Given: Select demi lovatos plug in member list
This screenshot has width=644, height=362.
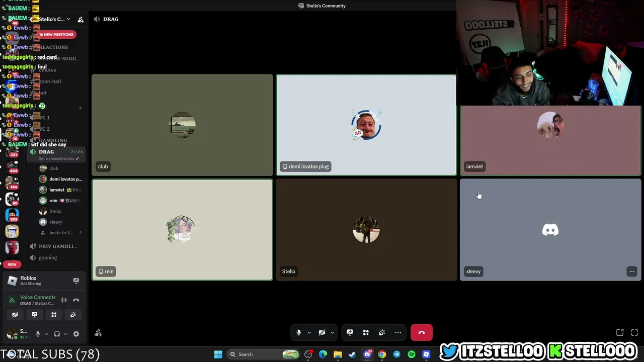Looking at the screenshot, I should 61,179.
